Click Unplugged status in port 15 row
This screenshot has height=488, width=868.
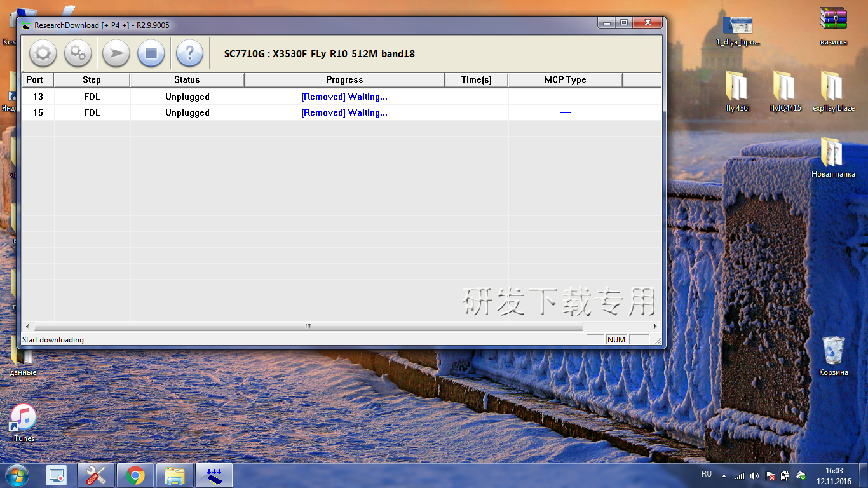[187, 112]
